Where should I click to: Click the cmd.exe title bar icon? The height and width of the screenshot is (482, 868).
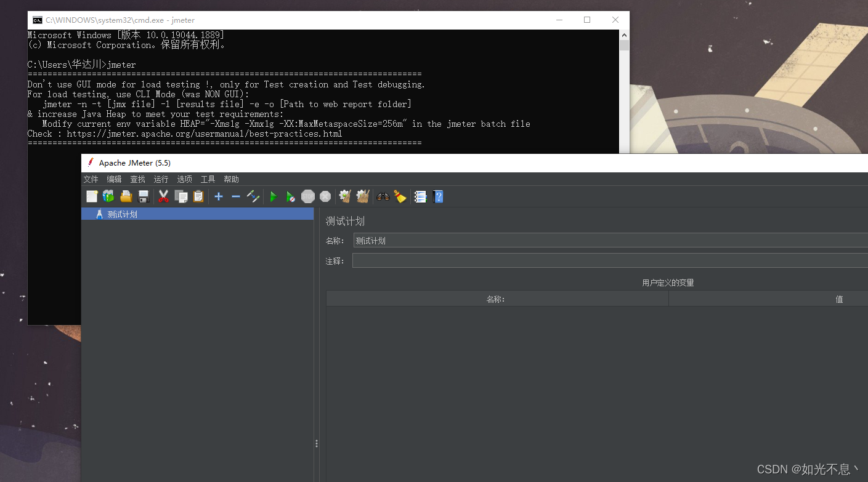[38, 20]
